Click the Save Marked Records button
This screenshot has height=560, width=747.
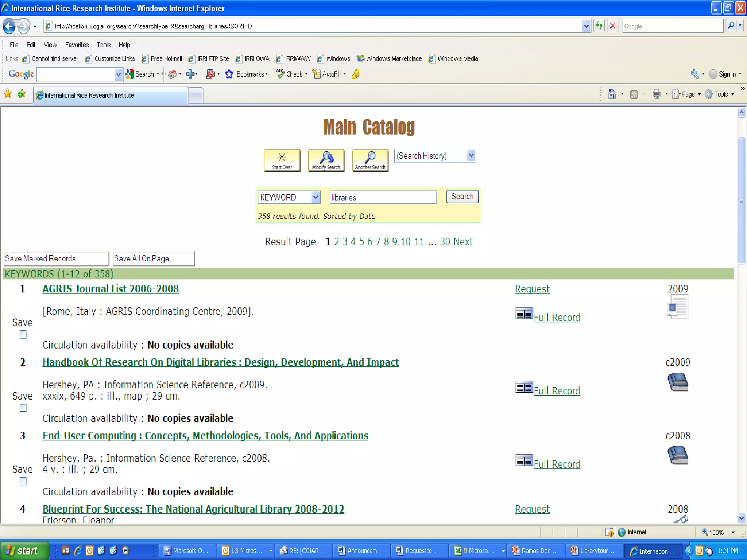coord(56,258)
